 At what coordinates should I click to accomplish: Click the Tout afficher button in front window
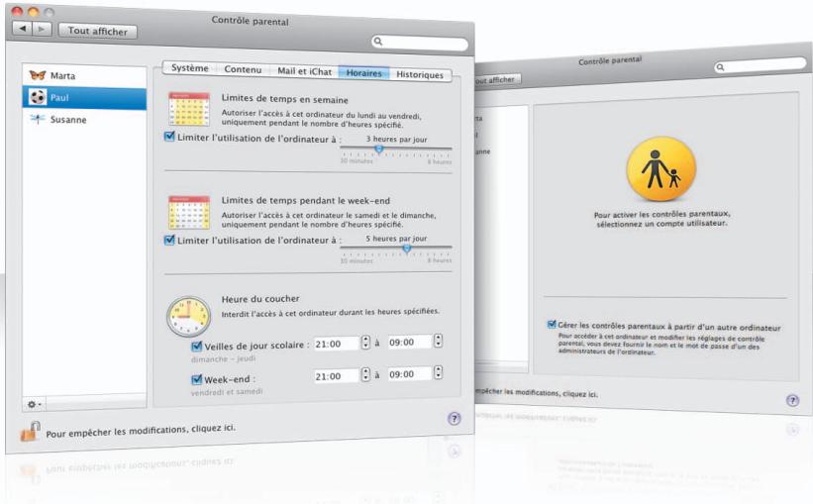coord(97,31)
